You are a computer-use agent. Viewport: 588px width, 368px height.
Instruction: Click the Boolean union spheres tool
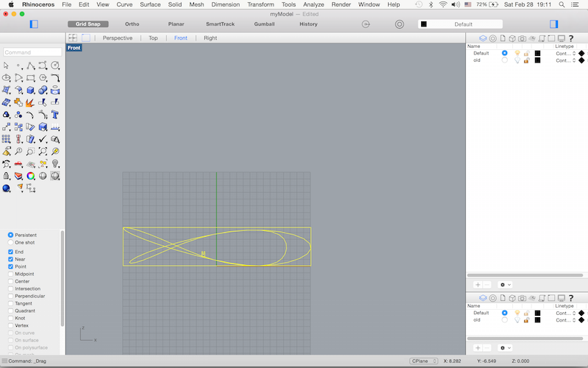coord(43,90)
